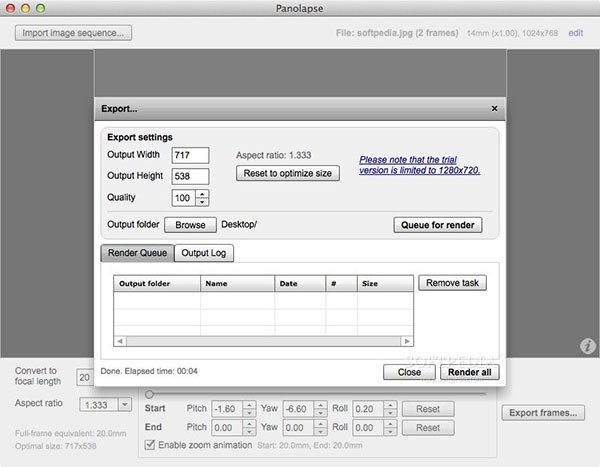Reset the Start orientation values

pyautogui.click(x=428, y=409)
